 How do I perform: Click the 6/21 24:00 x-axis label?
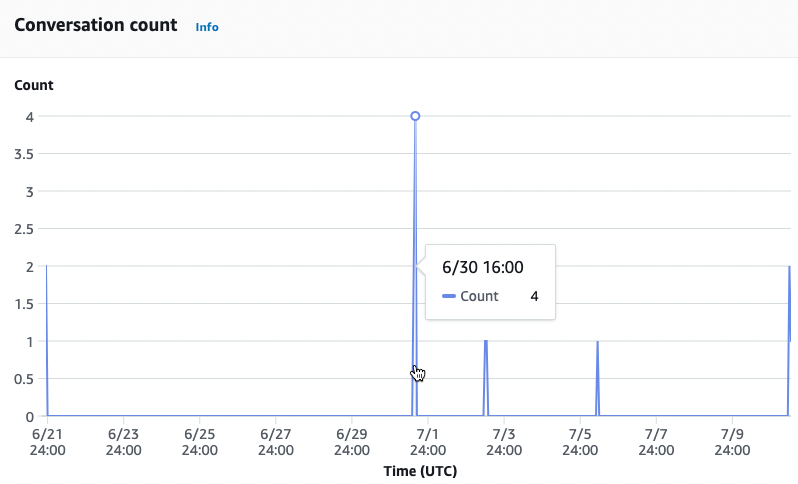click(x=48, y=442)
